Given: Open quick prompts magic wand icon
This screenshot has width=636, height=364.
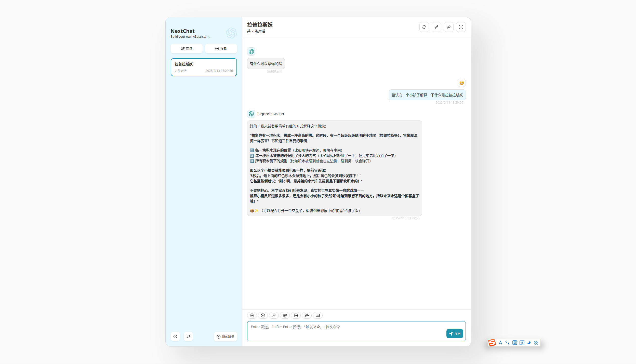Looking at the screenshot, I should tap(274, 315).
